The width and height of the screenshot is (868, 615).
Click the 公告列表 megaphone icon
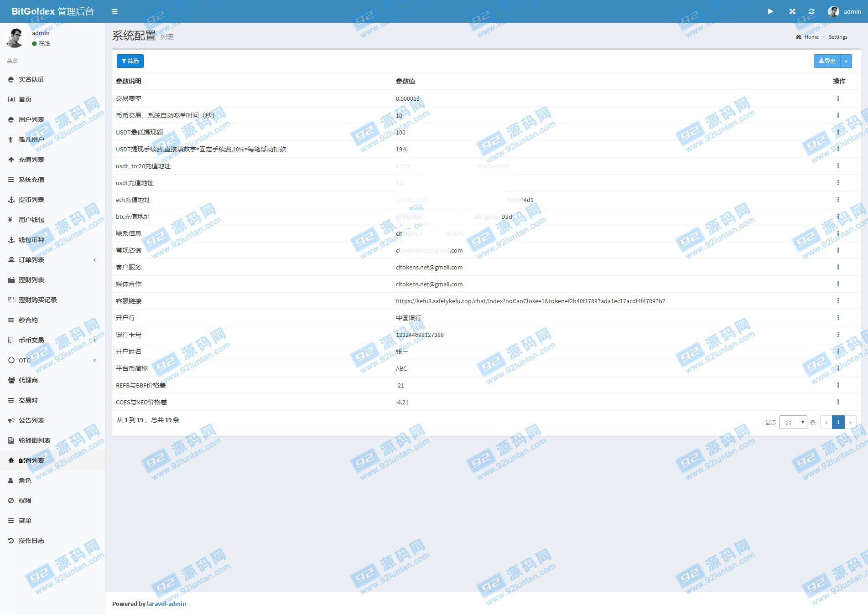[11, 420]
